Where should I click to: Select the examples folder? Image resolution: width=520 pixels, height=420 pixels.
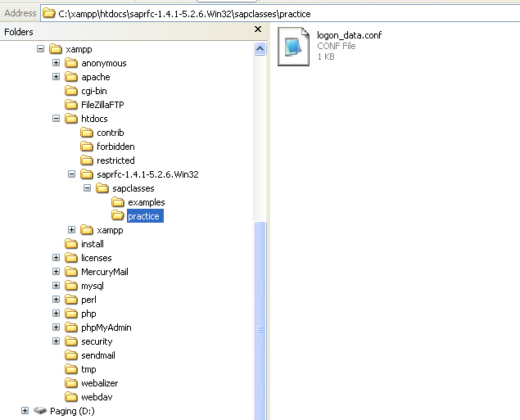[146, 202]
